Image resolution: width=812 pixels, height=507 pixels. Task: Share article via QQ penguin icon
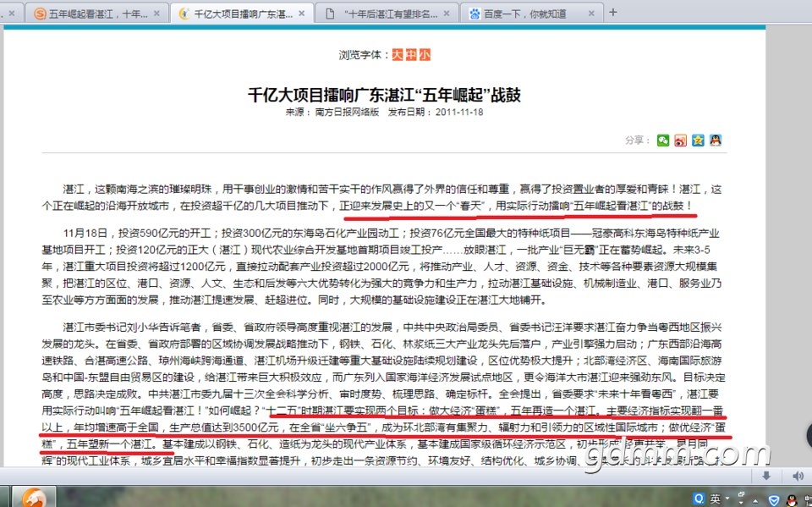click(x=716, y=141)
